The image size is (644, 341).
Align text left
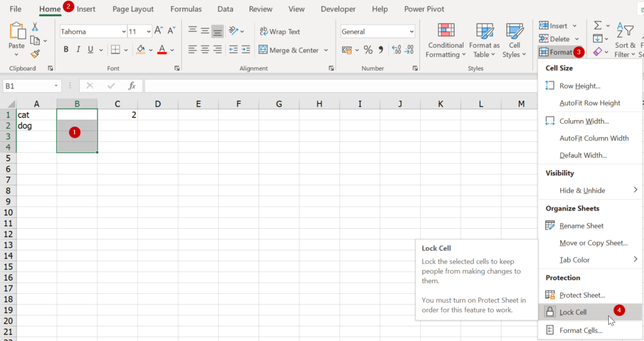click(x=192, y=50)
